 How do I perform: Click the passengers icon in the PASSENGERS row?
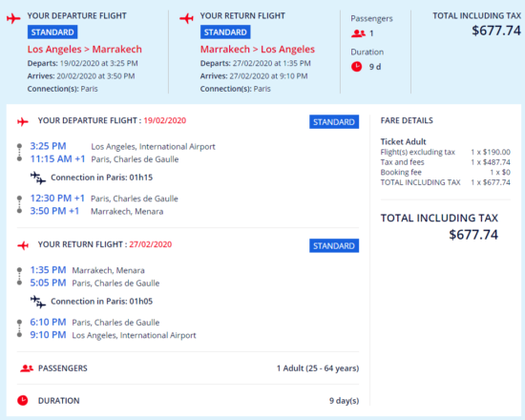click(x=27, y=368)
